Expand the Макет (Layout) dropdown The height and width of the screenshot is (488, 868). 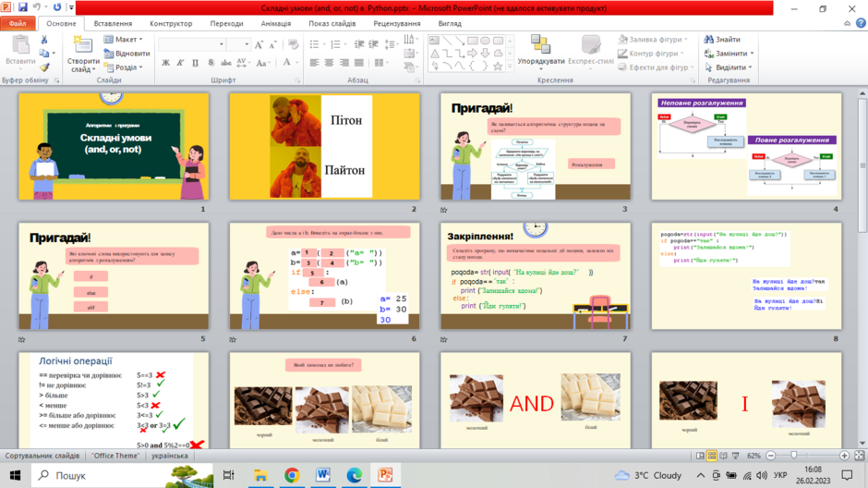[x=123, y=40]
